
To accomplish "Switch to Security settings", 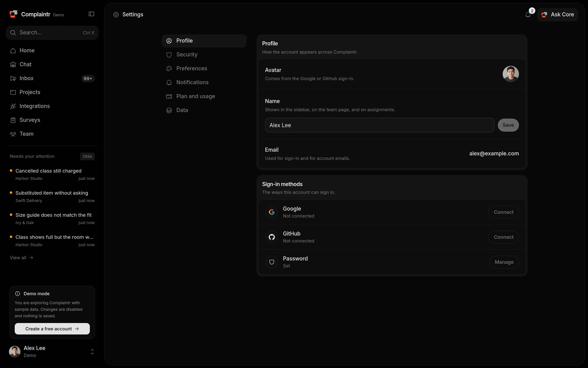I will pos(204,55).
